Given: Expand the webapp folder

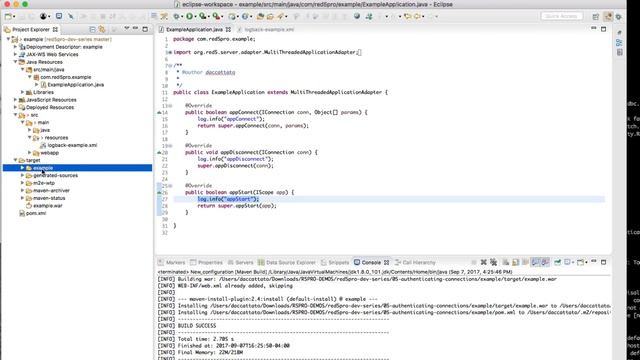Looking at the screenshot, I should click(30, 153).
